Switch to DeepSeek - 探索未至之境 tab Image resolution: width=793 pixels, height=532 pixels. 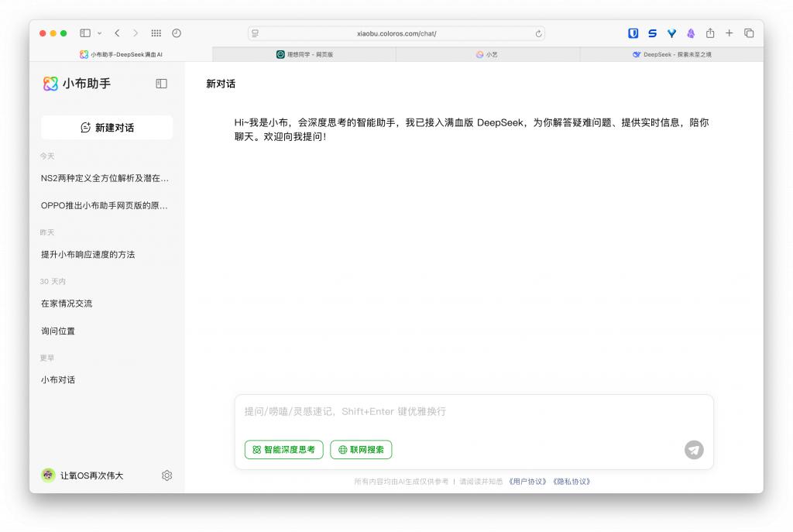coord(671,54)
